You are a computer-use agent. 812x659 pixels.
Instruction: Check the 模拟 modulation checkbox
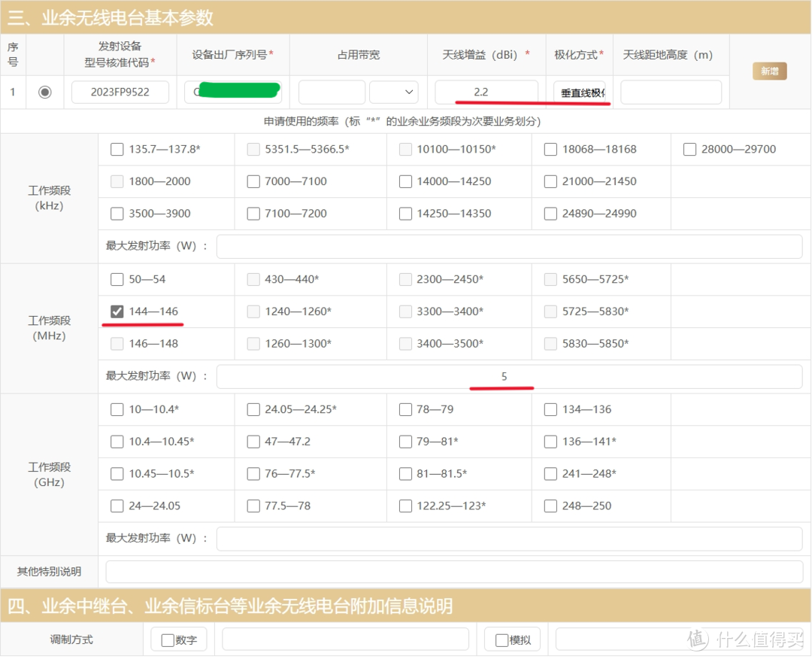tap(501, 639)
